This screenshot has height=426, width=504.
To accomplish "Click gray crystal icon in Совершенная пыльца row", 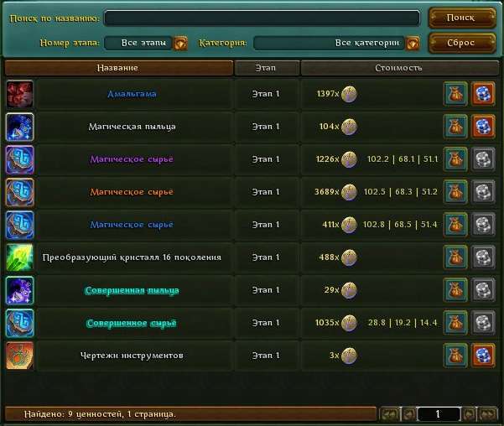I will (x=483, y=290).
